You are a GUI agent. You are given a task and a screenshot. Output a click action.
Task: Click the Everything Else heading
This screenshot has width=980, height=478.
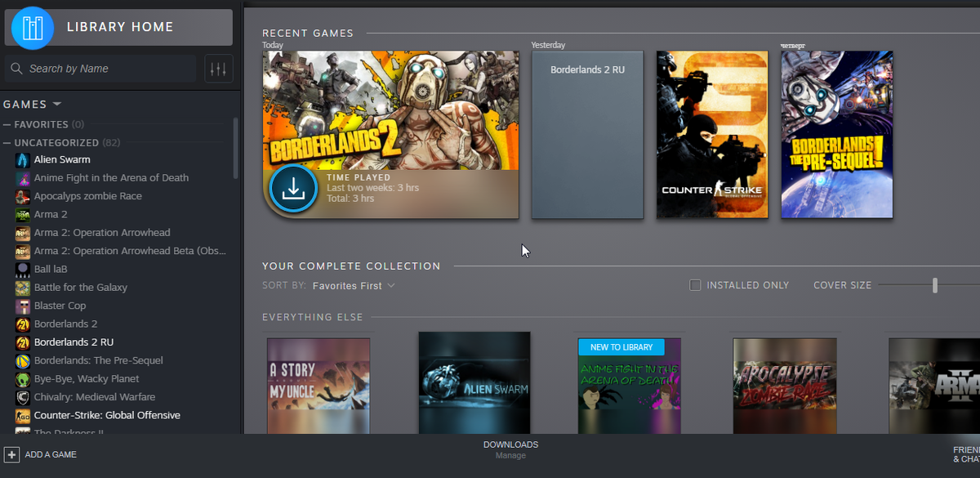click(313, 317)
